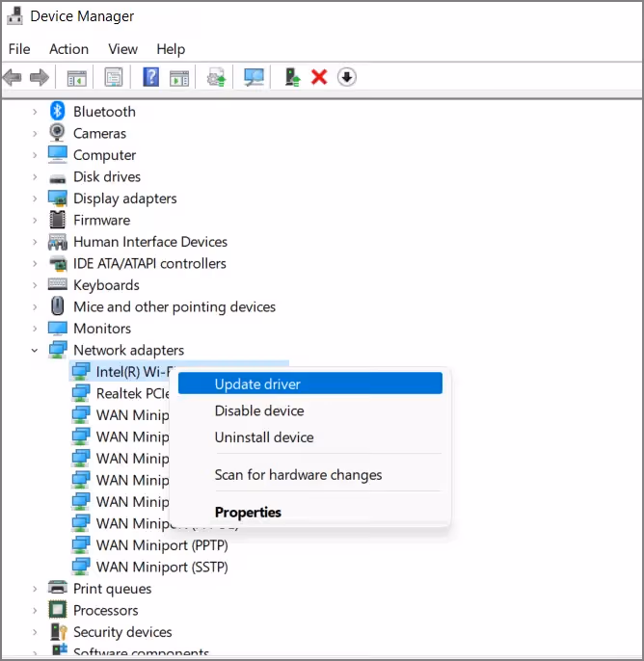The height and width of the screenshot is (661, 644).
Task: Click the Security devices label
Action: point(122,632)
